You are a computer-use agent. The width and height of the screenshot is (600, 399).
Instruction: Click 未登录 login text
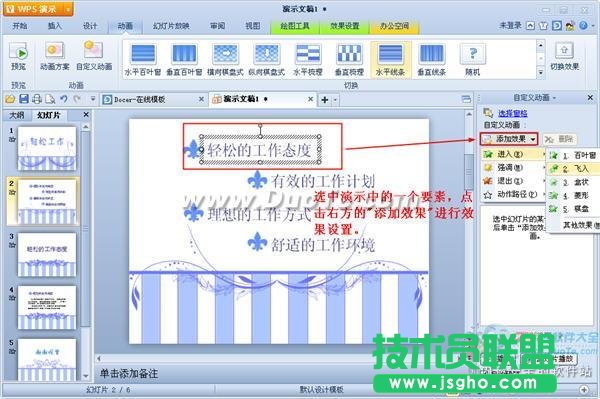[510, 26]
